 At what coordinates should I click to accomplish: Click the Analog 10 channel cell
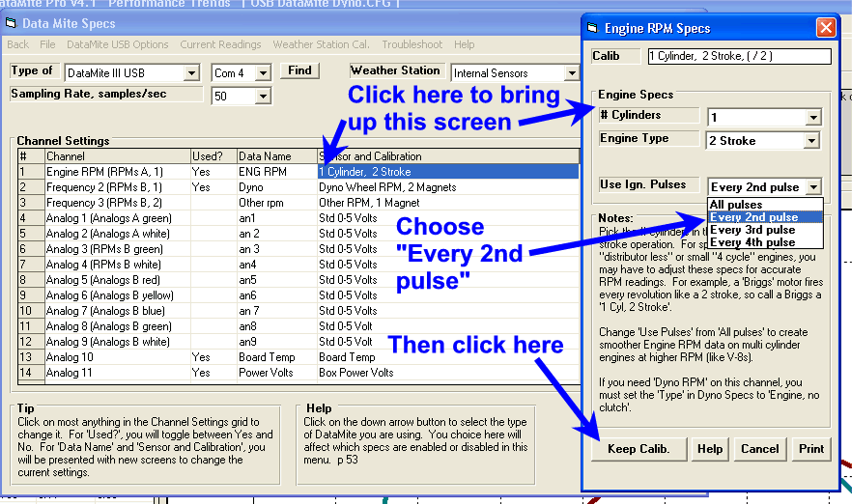pos(118,357)
